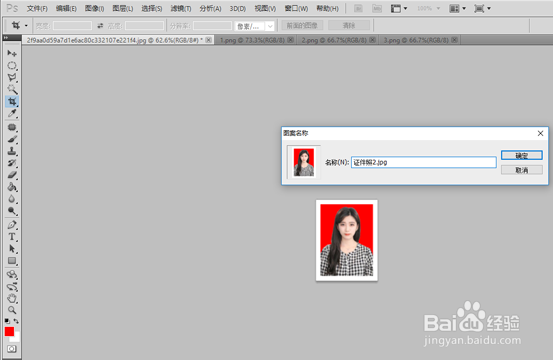Screen dimensions: 553x360
Task: Click the ID photo on the canvas
Action: 346,240
